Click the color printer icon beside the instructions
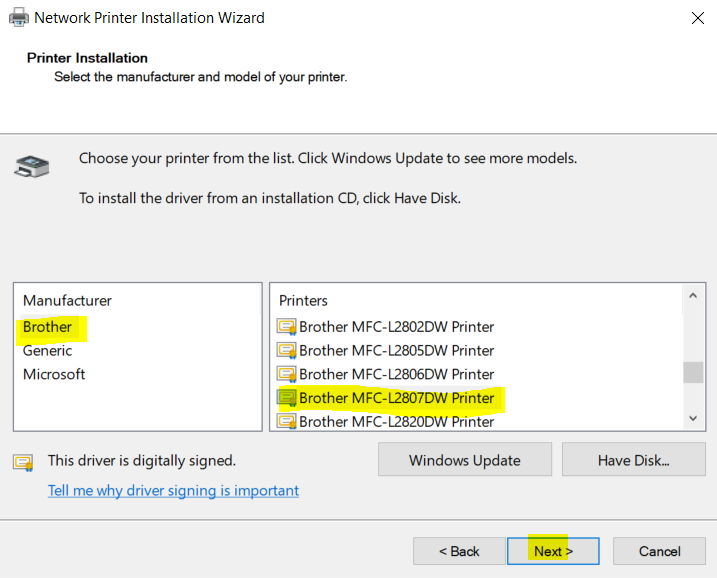This screenshot has width=717, height=578. [x=32, y=166]
